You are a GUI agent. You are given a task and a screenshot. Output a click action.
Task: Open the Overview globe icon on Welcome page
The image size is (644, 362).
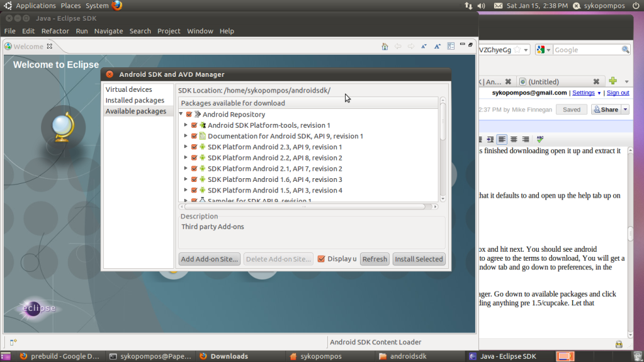pos(63,128)
